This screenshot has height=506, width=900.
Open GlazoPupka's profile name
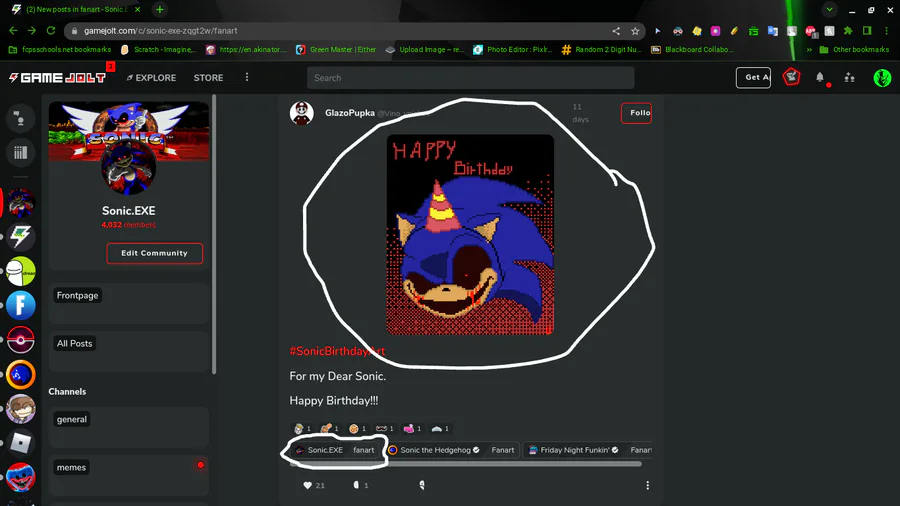pyautogui.click(x=350, y=113)
